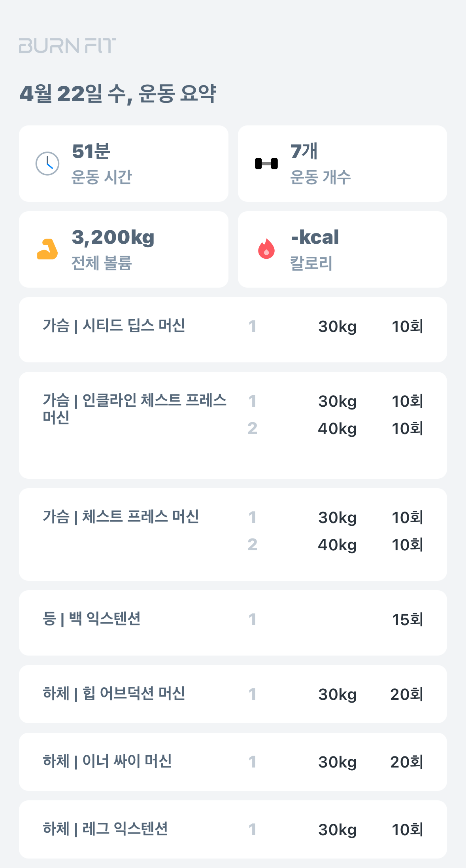This screenshot has width=466, height=868.
Task: Select 40kg set of incline chest press
Action: tap(337, 428)
